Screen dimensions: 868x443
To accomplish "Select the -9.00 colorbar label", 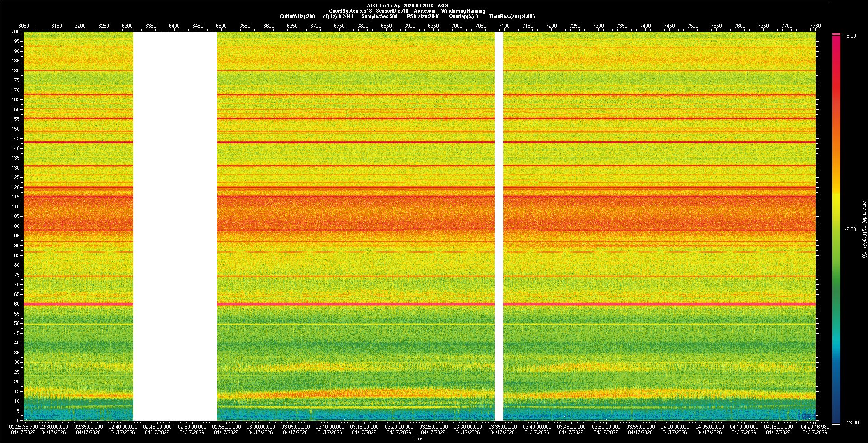I will click(850, 230).
